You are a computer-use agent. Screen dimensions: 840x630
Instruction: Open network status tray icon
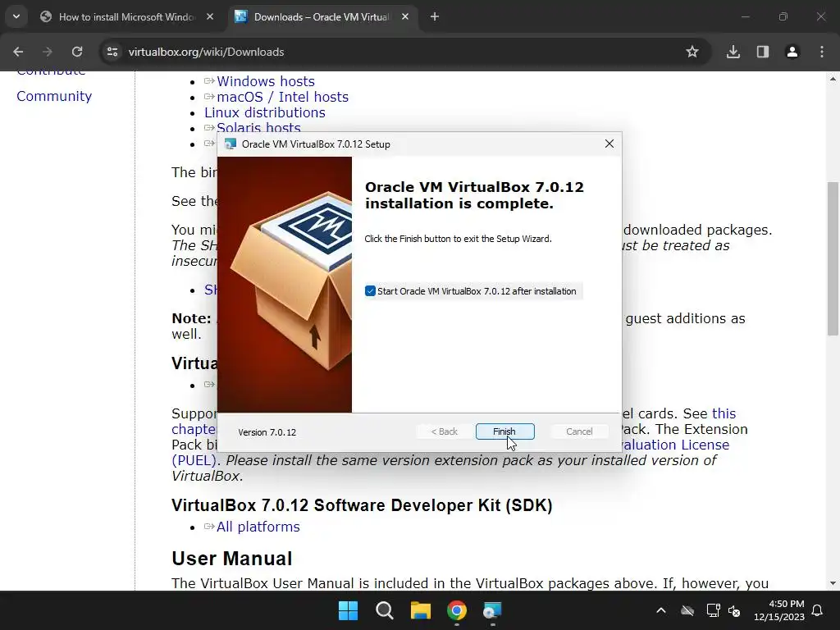coord(713,610)
